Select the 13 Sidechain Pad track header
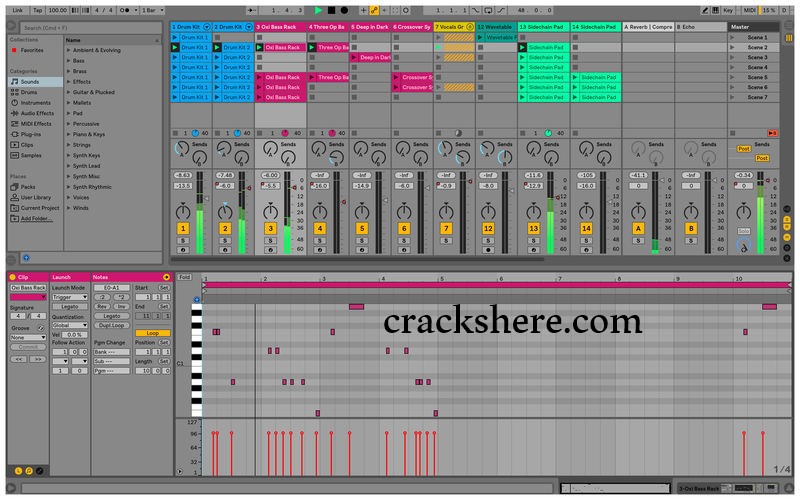Image resolution: width=800 pixels, height=500 pixels. pyautogui.click(x=543, y=27)
